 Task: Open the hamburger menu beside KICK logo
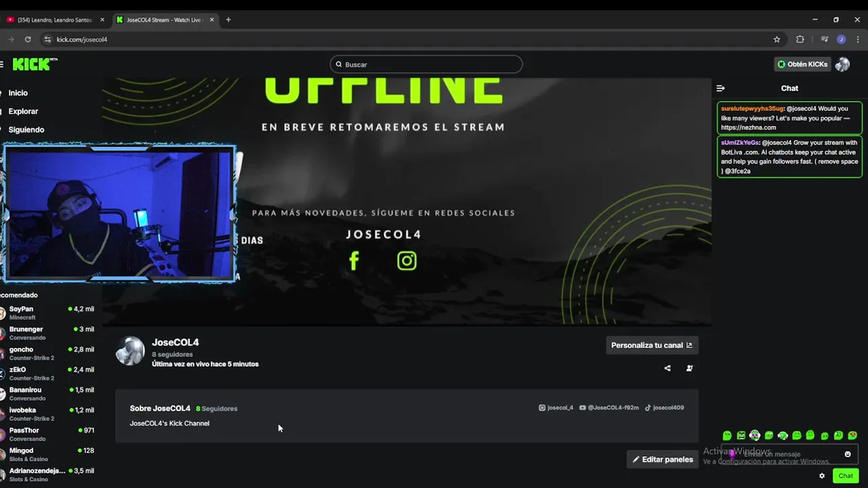point(1,64)
